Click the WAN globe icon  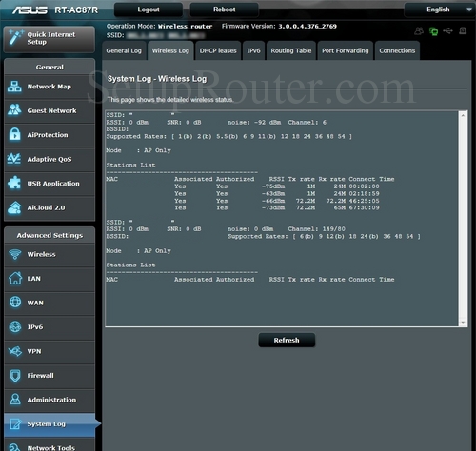pos(15,303)
